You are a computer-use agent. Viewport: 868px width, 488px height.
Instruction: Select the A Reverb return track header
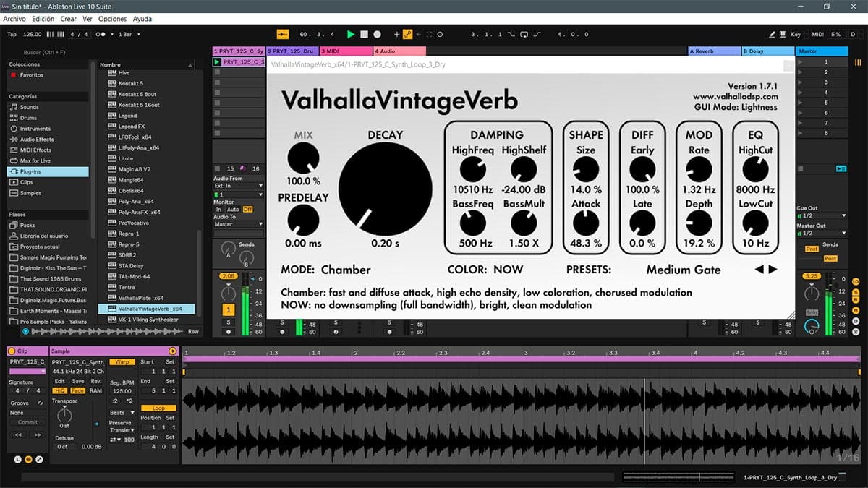pos(713,51)
